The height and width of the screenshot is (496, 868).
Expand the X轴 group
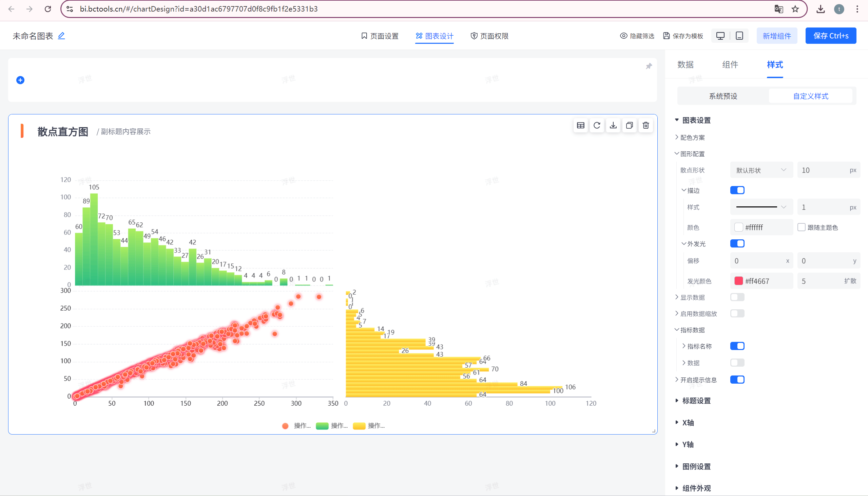[x=684, y=423]
